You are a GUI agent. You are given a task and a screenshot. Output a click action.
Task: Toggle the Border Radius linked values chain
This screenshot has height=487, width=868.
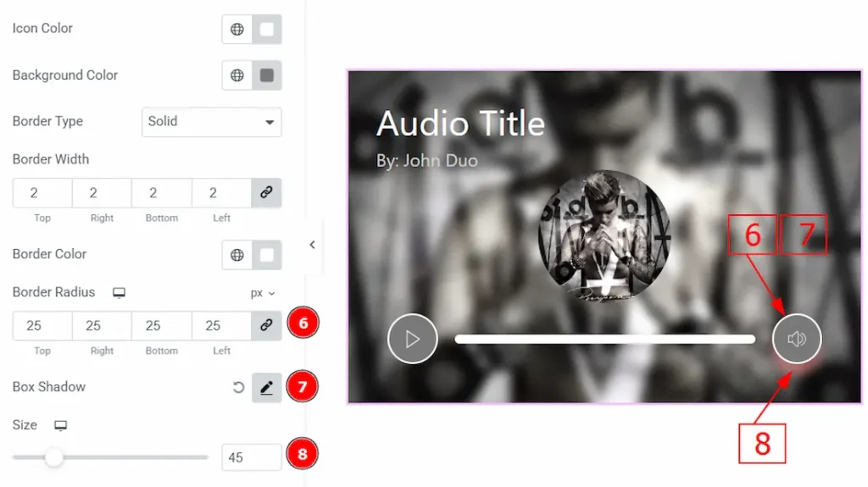tap(266, 325)
